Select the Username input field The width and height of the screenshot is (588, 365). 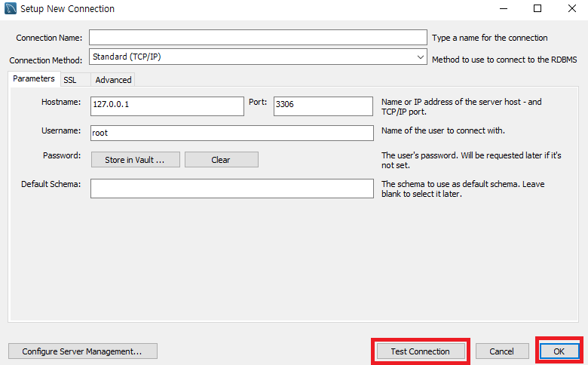[x=232, y=133]
